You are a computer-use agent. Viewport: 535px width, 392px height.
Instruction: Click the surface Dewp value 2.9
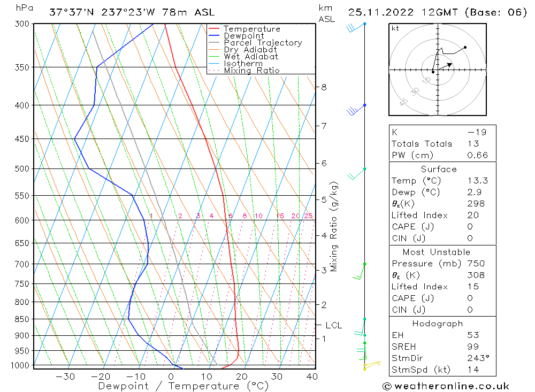pos(475,193)
